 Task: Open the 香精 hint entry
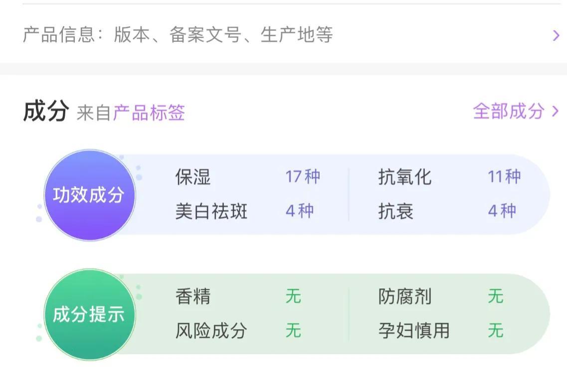pyautogui.click(x=192, y=296)
